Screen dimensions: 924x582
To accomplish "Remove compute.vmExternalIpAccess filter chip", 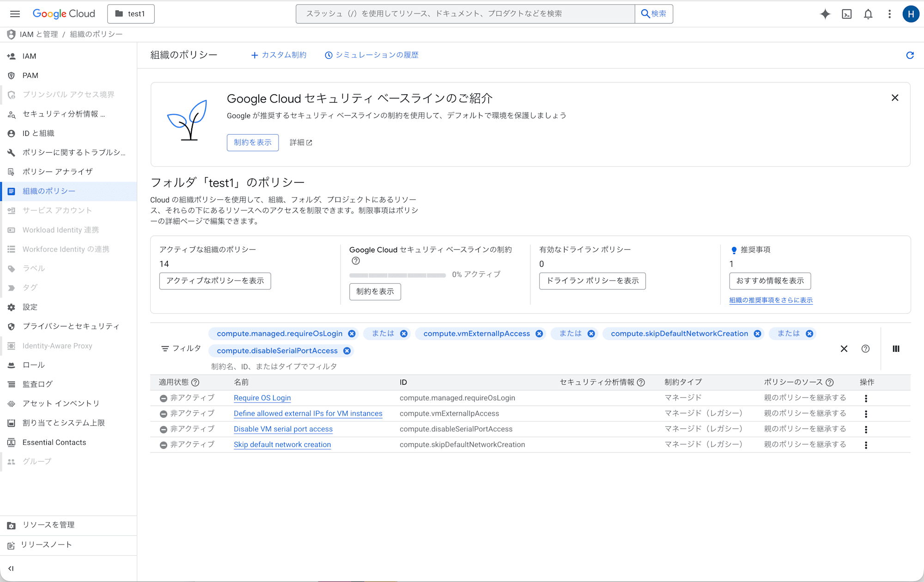I will (539, 333).
